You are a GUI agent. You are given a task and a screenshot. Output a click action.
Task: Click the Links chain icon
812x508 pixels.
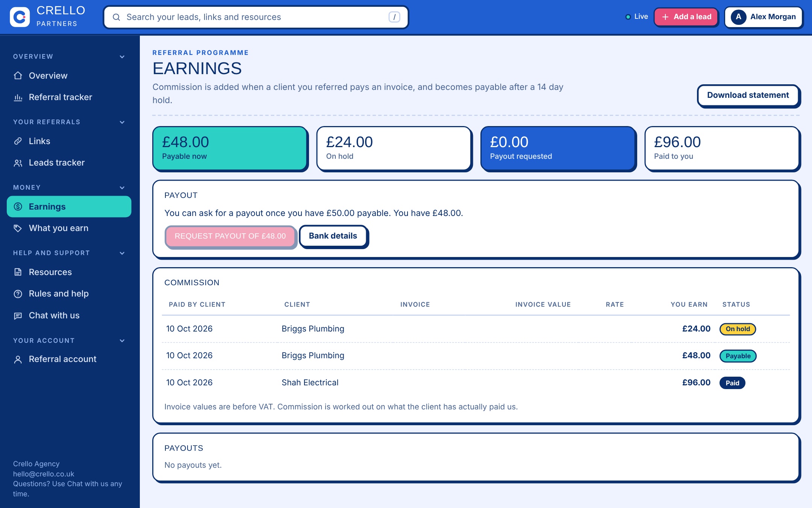(18, 141)
